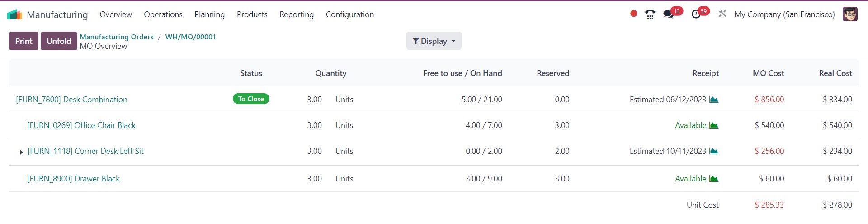
Task: Click the 0.00 / 2.00 on hand value
Action: point(484,151)
